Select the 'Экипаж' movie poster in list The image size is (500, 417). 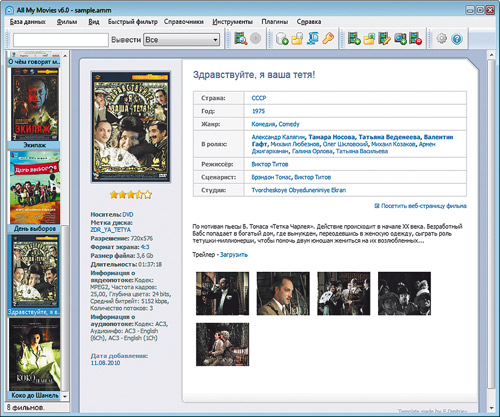pyautogui.click(x=35, y=104)
